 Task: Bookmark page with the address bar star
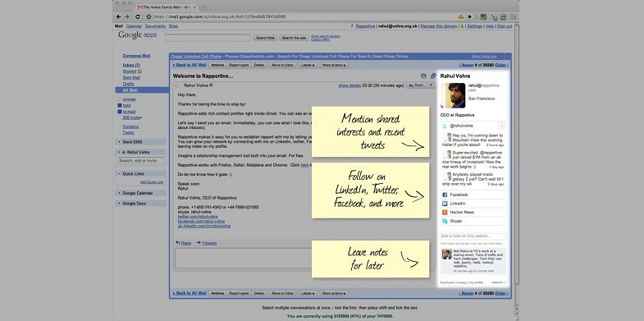point(148,17)
